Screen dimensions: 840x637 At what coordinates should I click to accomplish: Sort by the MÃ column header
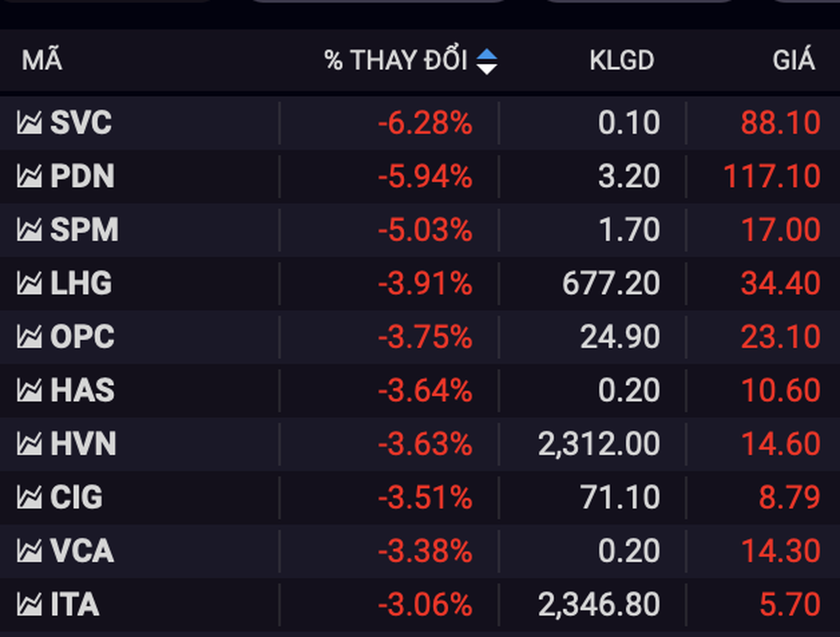click(x=41, y=61)
